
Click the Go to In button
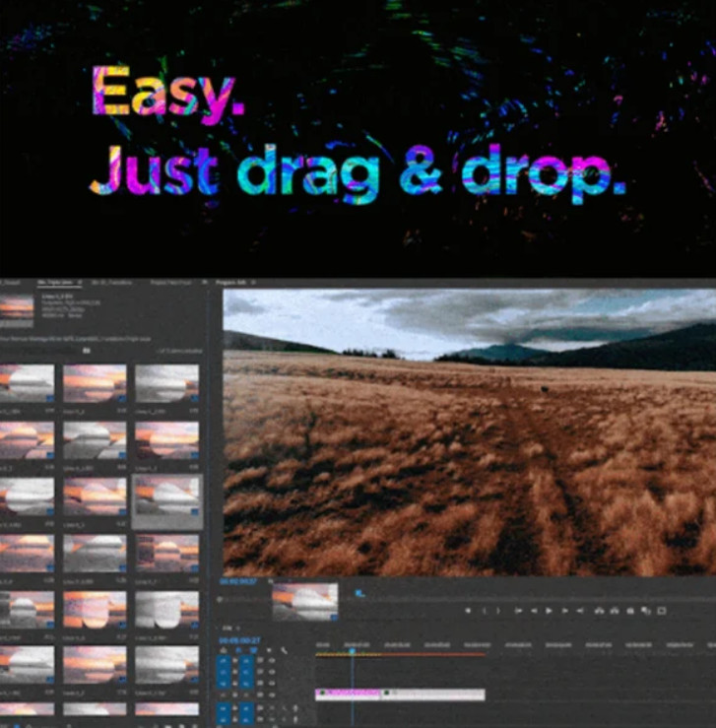click(518, 611)
